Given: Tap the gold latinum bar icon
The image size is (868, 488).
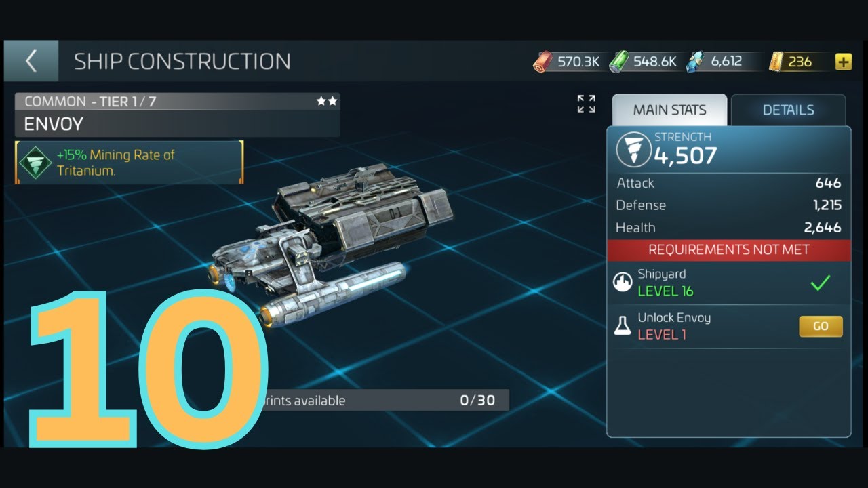Looking at the screenshot, I should (x=776, y=62).
